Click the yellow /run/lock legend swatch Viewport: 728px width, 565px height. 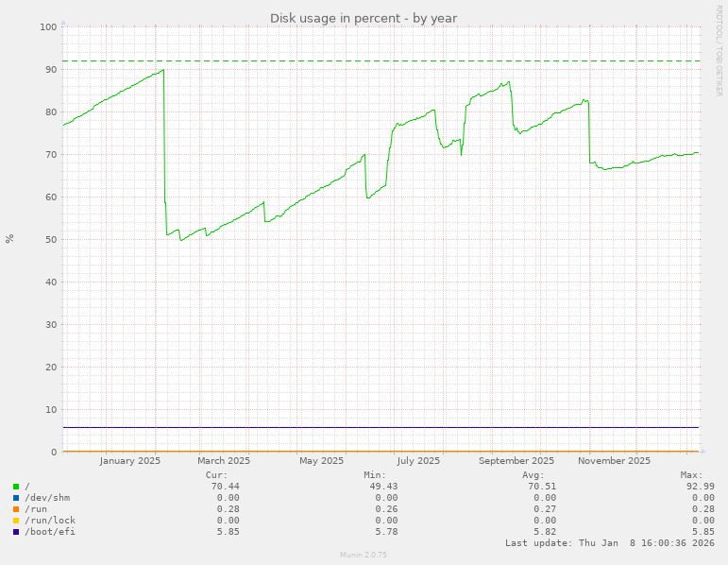click(x=16, y=521)
